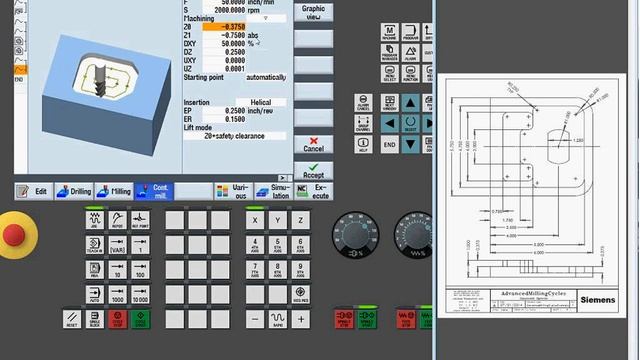Click the WCS MCS key
The width and height of the screenshot is (640, 360).
pos(300,294)
